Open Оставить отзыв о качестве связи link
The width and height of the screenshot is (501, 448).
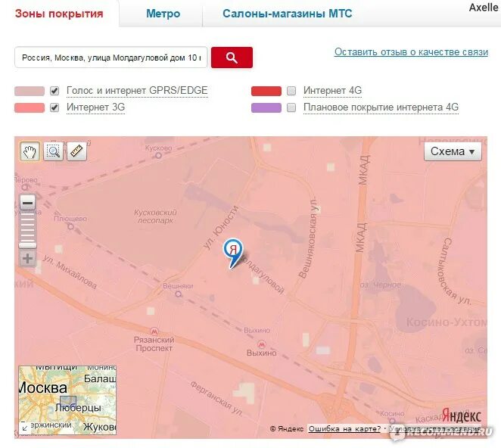coord(411,52)
